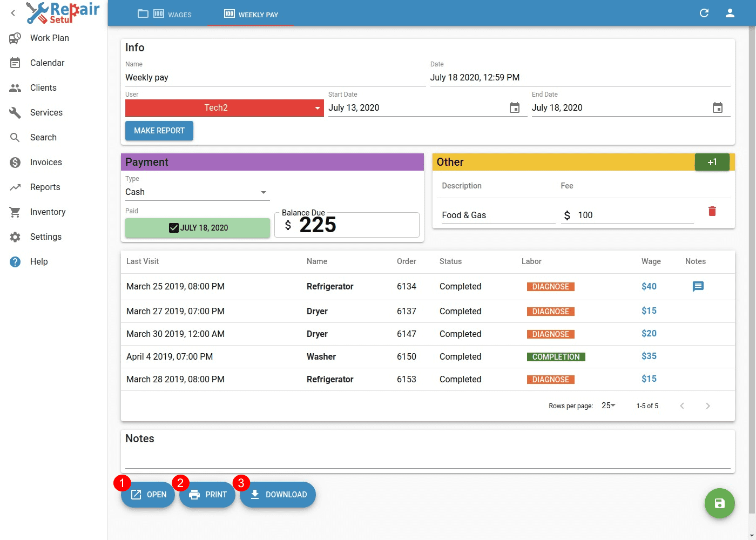
Task: Go to previous table page arrow
Action: (682, 406)
